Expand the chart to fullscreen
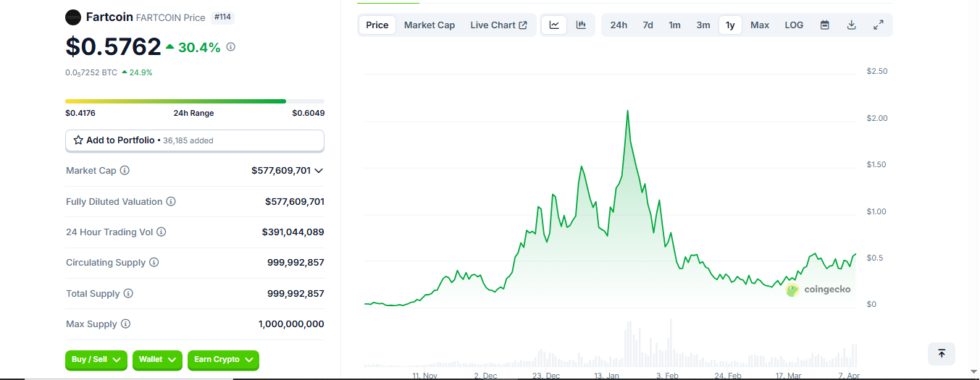This screenshot has height=380, width=980. pyautogui.click(x=879, y=25)
